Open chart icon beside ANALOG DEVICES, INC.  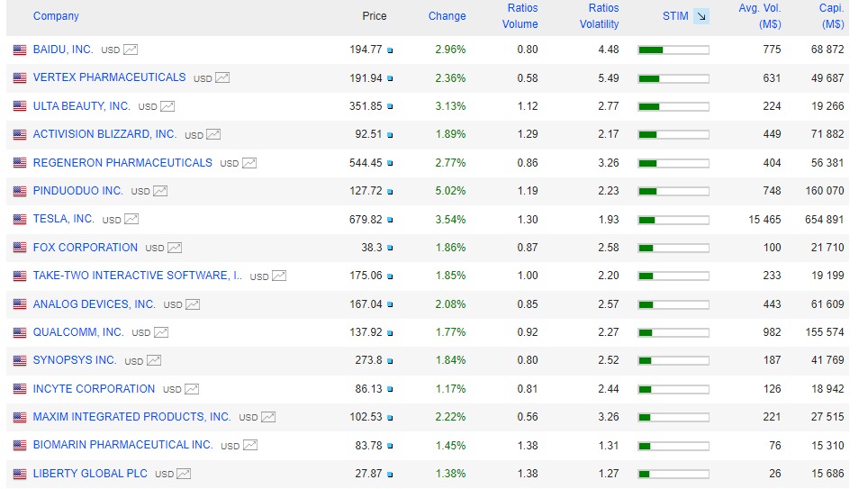point(193,304)
